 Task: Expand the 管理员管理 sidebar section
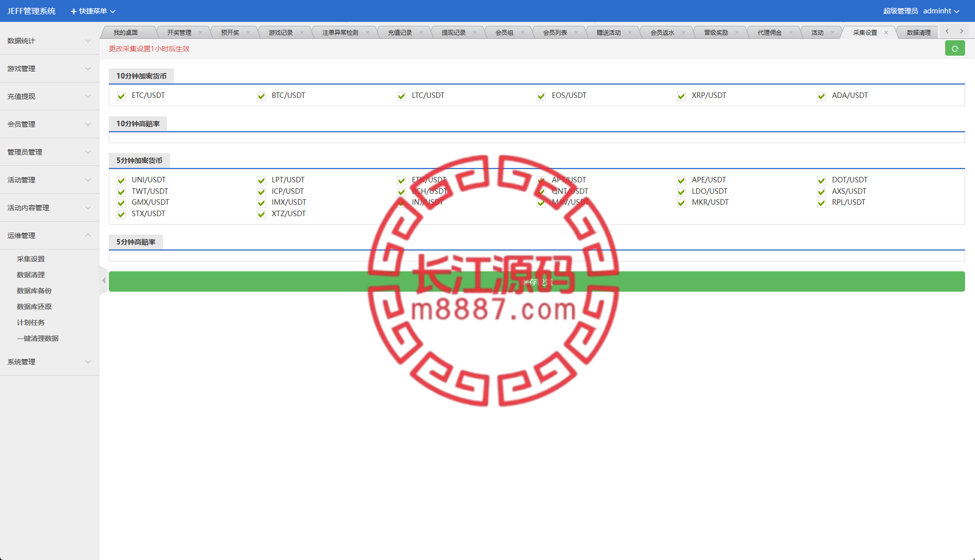[49, 152]
